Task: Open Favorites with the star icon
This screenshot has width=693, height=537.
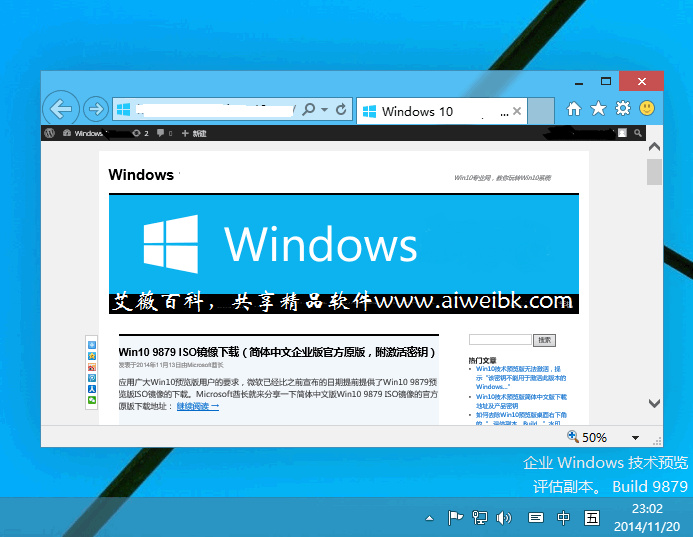Action: coord(598,108)
